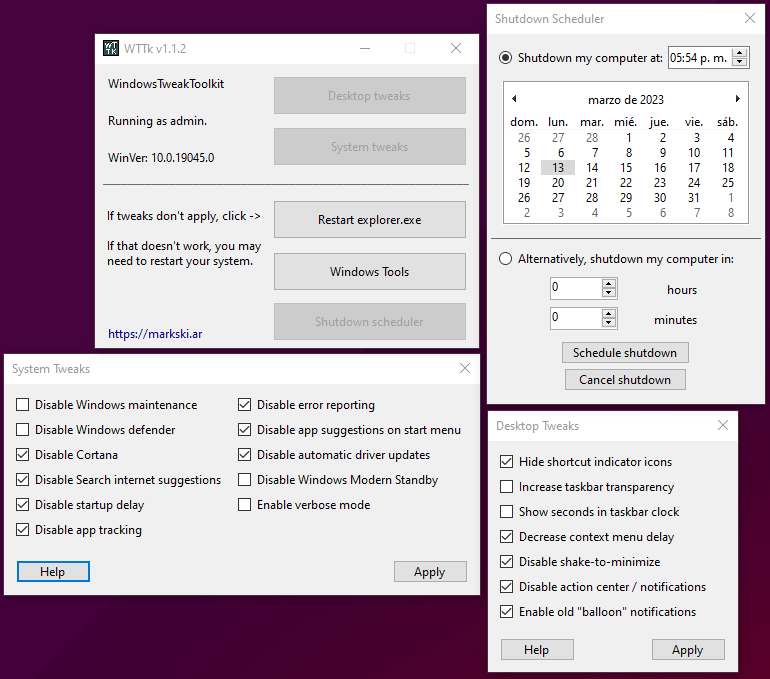Toggle Show seconds in taskbar clock

(x=506, y=512)
